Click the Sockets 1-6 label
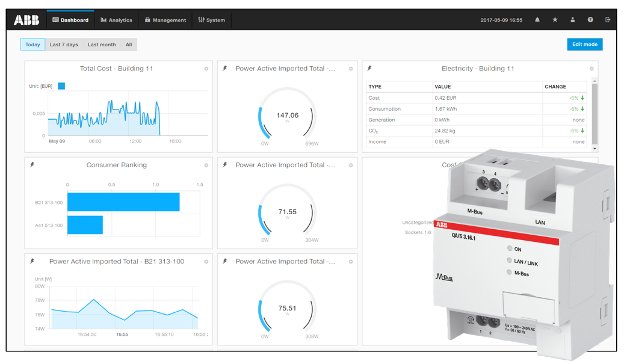Image resolution: width=627 pixels, height=364 pixels. point(418,232)
